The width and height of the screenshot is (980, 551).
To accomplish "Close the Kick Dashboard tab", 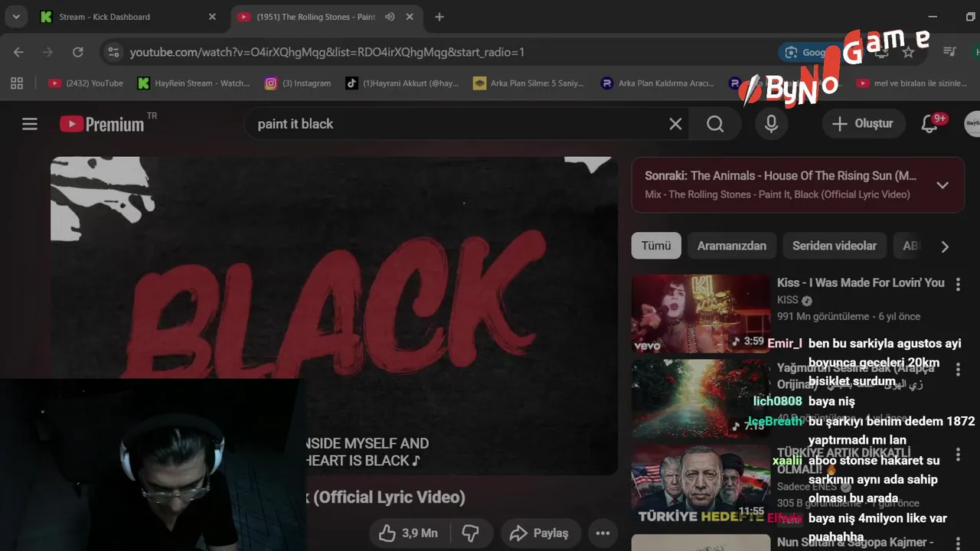I will pos(212,17).
